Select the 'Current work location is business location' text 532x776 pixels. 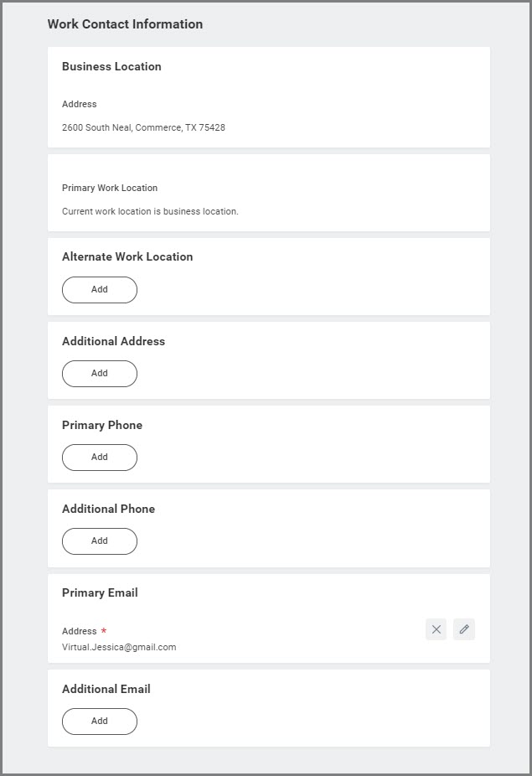click(150, 212)
